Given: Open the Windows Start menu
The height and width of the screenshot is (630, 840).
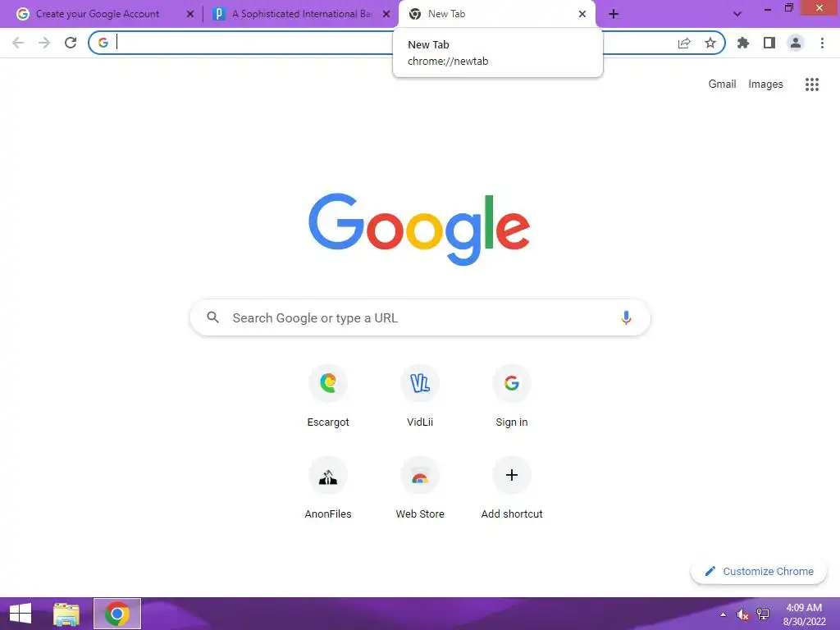Looking at the screenshot, I should 21,614.
